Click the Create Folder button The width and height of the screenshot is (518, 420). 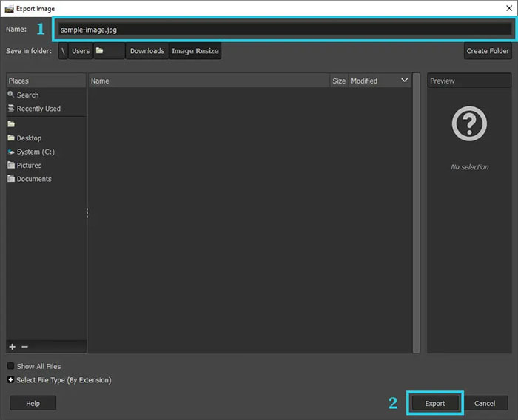488,51
